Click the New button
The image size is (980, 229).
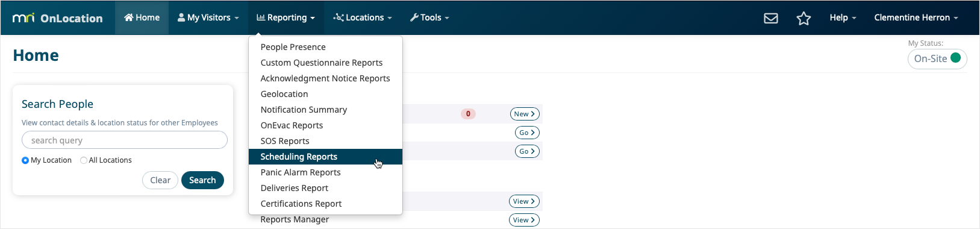point(525,114)
